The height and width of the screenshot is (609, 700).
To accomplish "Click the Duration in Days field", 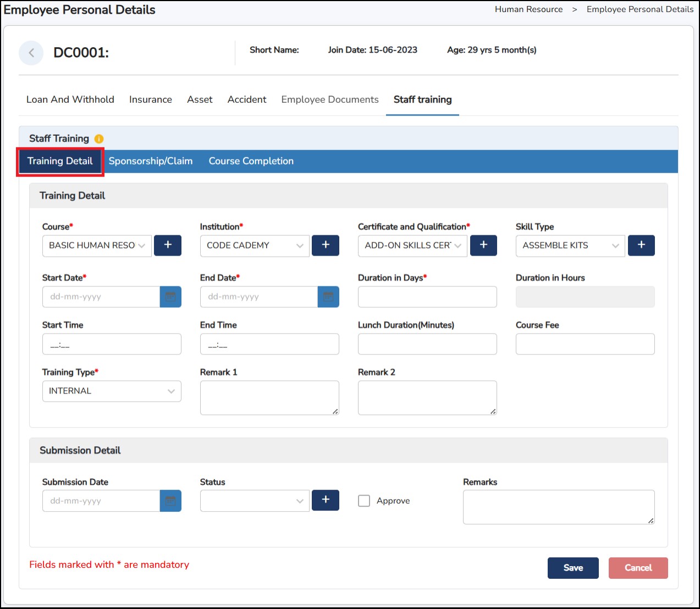I will pos(427,297).
